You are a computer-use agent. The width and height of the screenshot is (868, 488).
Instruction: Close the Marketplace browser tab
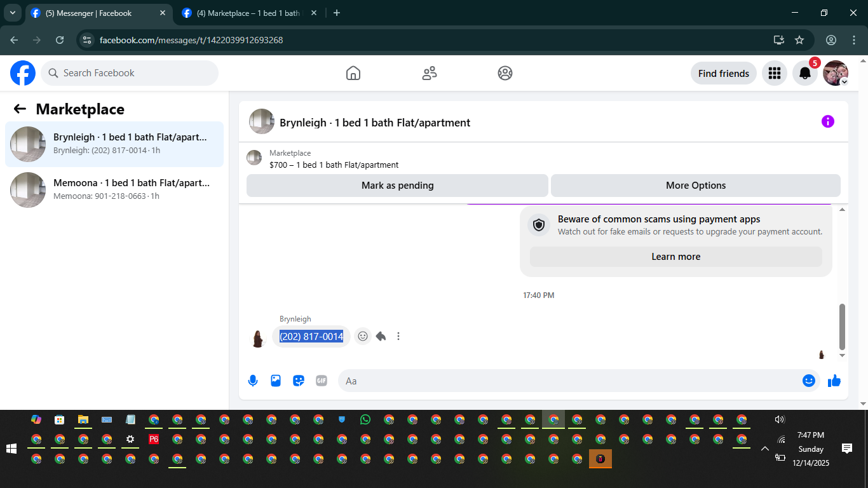[314, 13]
